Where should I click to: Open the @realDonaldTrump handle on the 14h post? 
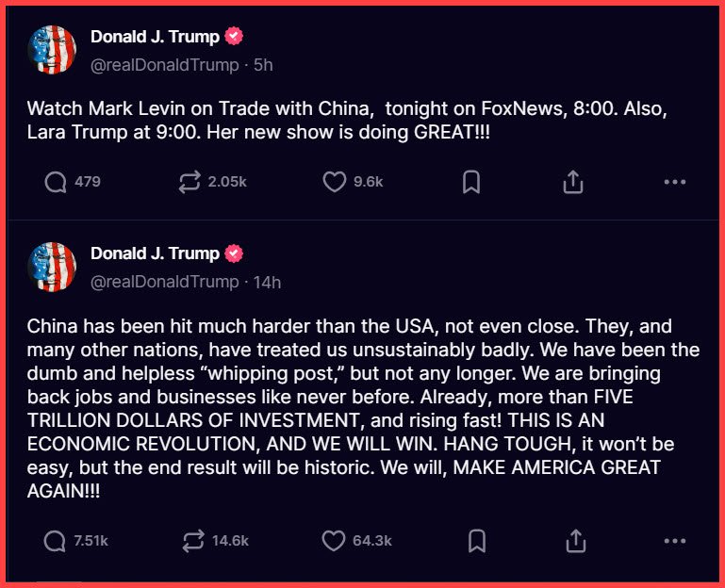(x=164, y=282)
